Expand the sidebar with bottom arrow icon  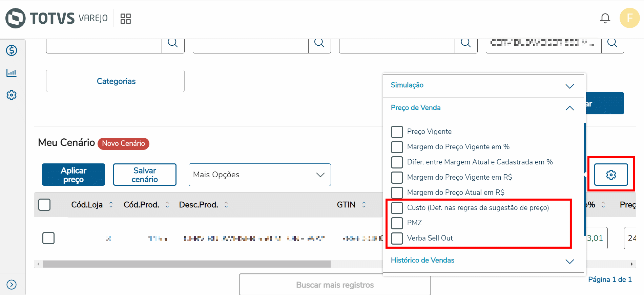pos(12,285)
